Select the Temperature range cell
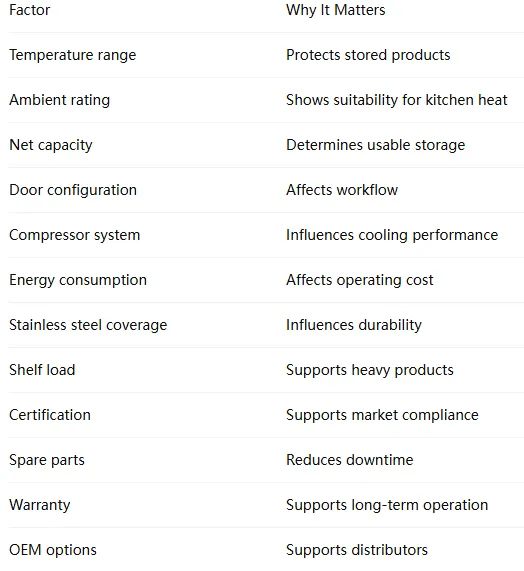Screen dimensions: 524x571 72,55
